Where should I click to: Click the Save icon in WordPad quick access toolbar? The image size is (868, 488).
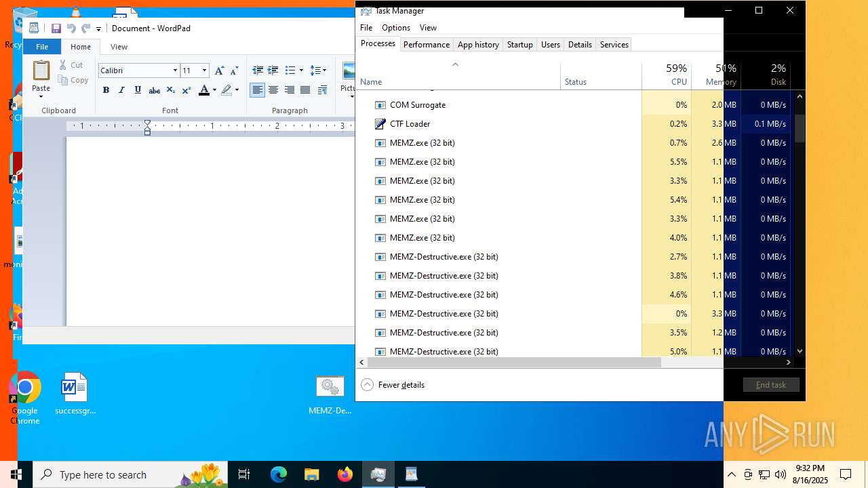(x=56, y=28)
